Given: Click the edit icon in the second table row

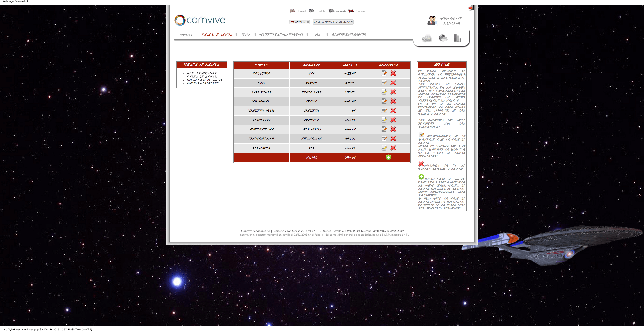Looking at the screenshot, I should click(x=384, y=83).
